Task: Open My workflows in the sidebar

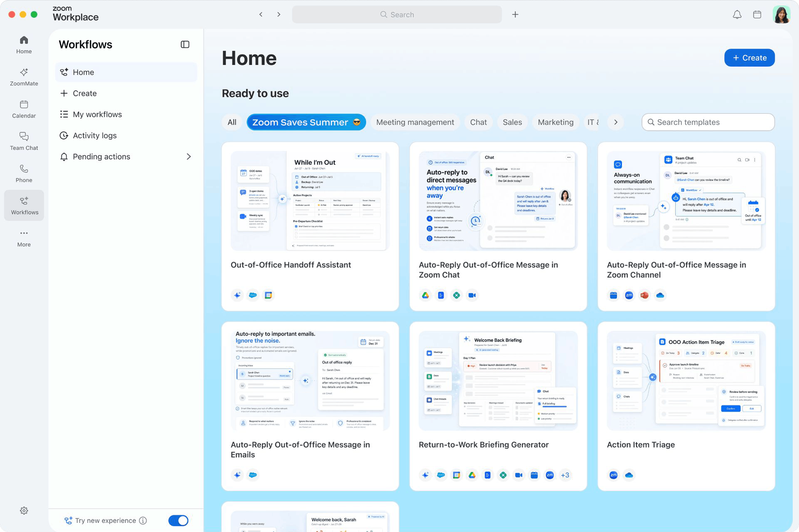Action: [x=126, y=114]
